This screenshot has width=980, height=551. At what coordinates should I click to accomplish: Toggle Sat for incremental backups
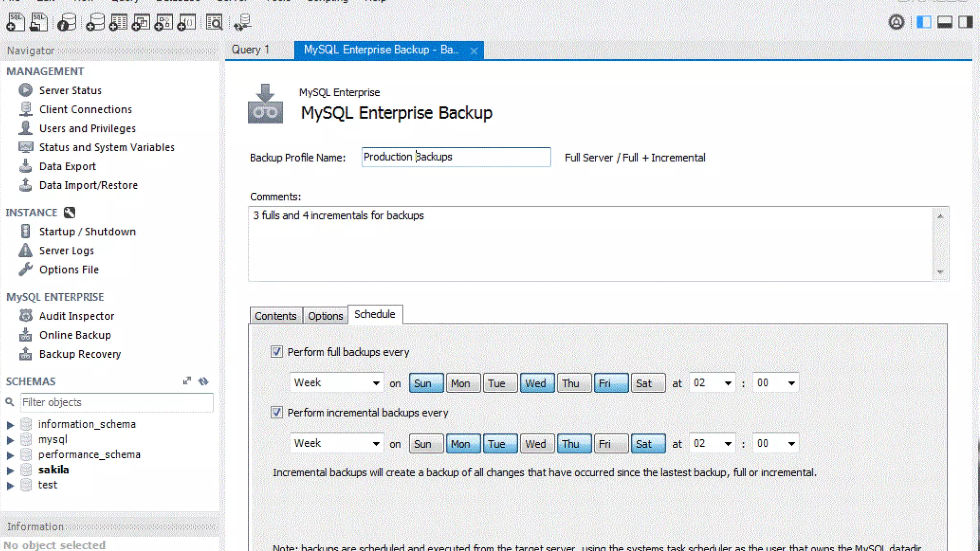pyautogui.click(x=648, y=443)
